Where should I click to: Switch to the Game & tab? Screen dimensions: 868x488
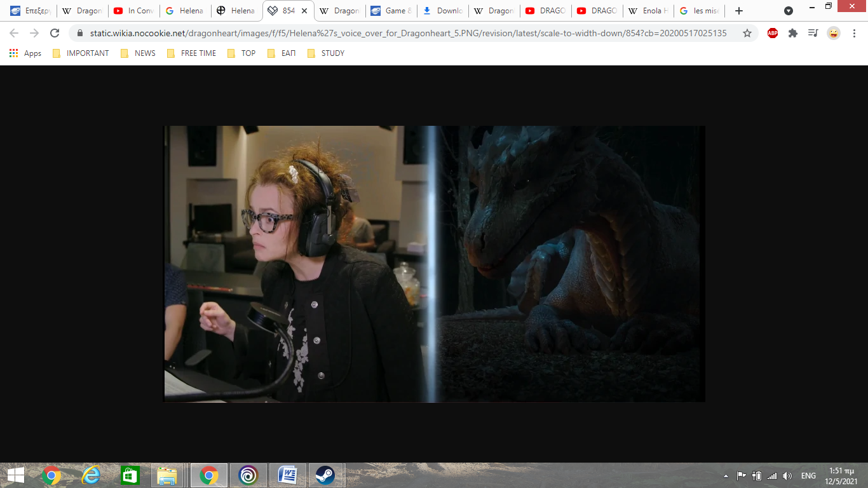[391, 11]
